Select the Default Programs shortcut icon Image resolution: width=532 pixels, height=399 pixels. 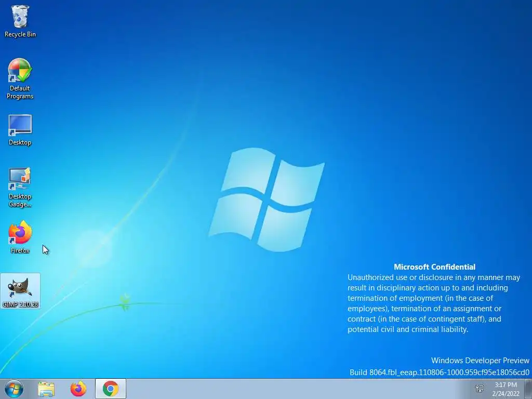[x=20, y=71]
